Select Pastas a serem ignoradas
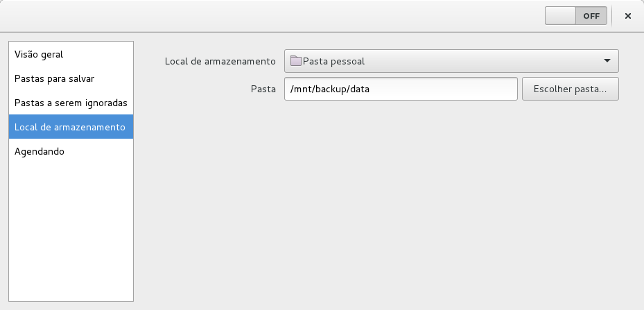This screenshot has height=310, width=644. pos(71,103)
